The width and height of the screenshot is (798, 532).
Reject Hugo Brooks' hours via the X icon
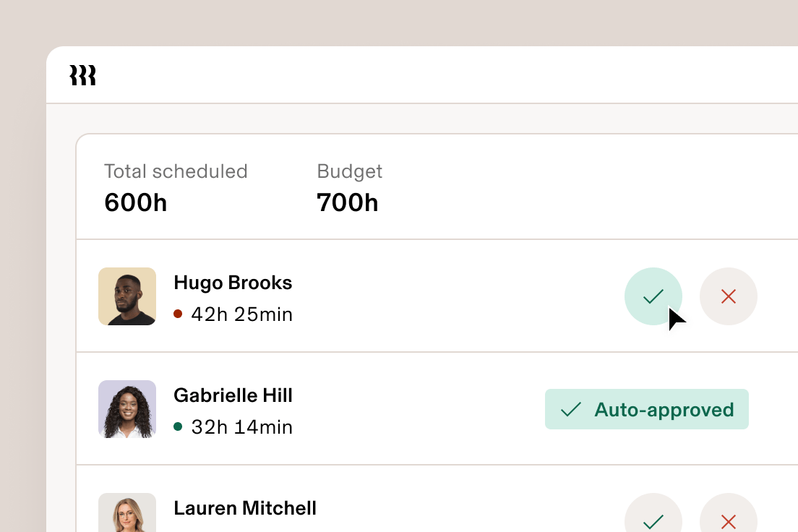point(729,296)
